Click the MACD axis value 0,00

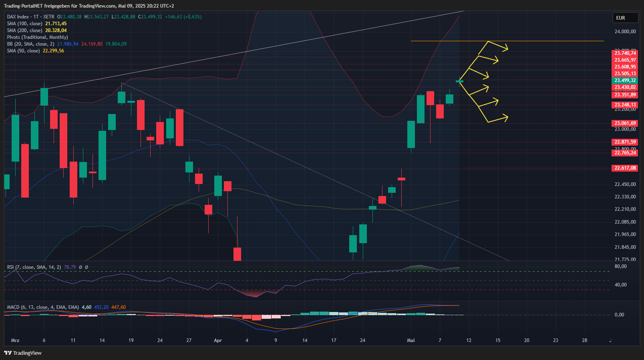(619, 315)
